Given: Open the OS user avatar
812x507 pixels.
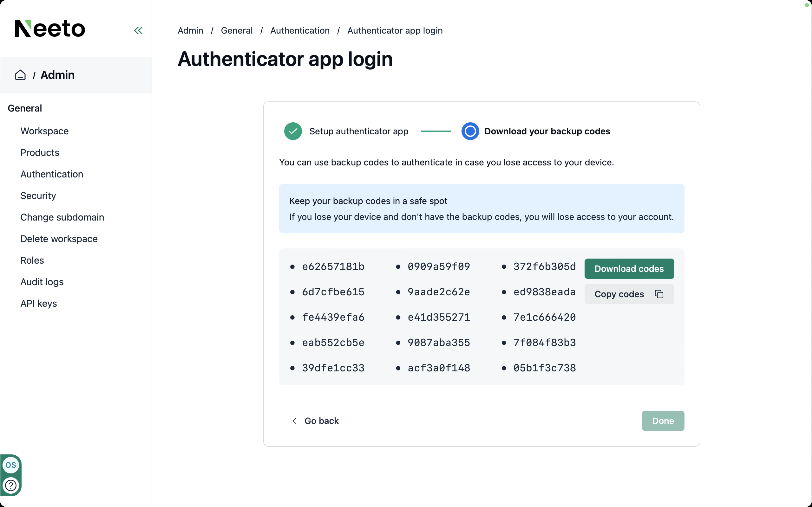Looking at the screenshot, I should [11, 465].
